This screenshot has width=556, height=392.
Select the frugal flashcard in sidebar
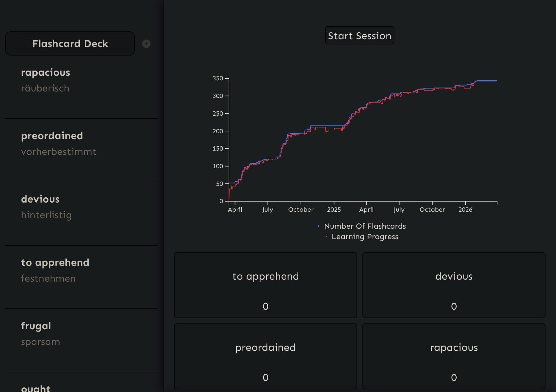[81, 341]
